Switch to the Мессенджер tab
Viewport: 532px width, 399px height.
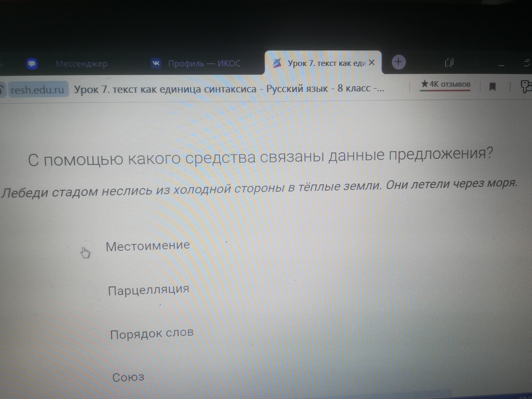click(81, 64)
